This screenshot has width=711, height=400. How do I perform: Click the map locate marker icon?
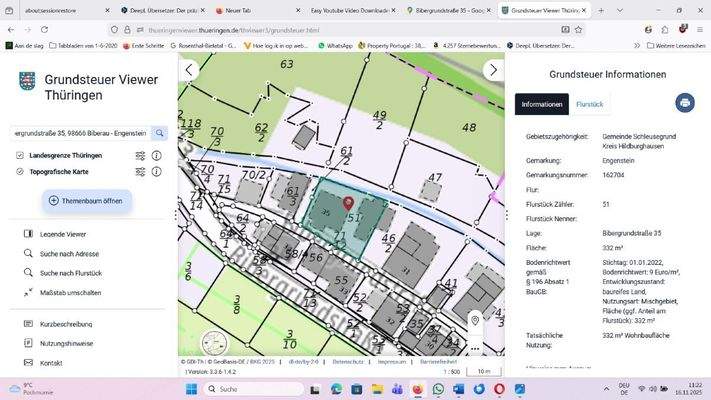[475, 319]
